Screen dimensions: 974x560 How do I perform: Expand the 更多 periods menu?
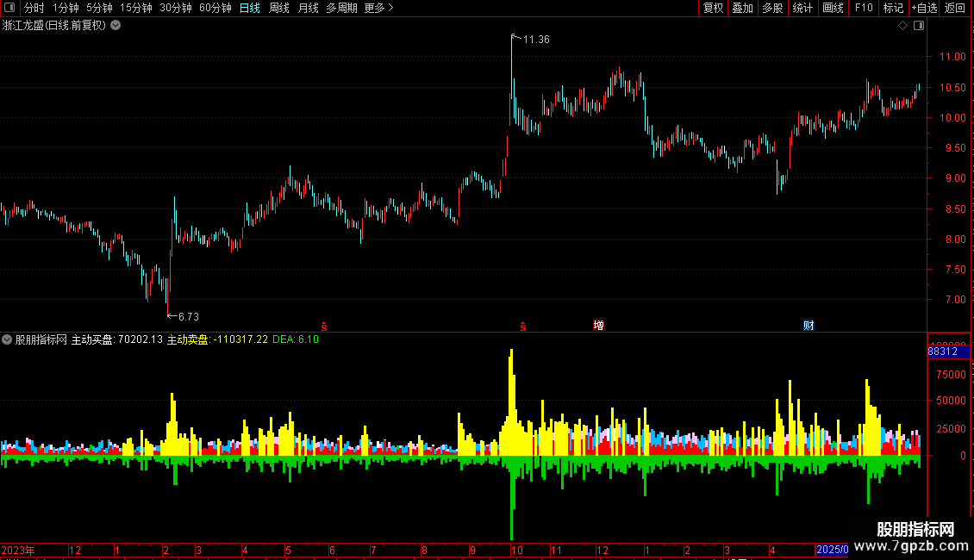(x=379, y=8)
